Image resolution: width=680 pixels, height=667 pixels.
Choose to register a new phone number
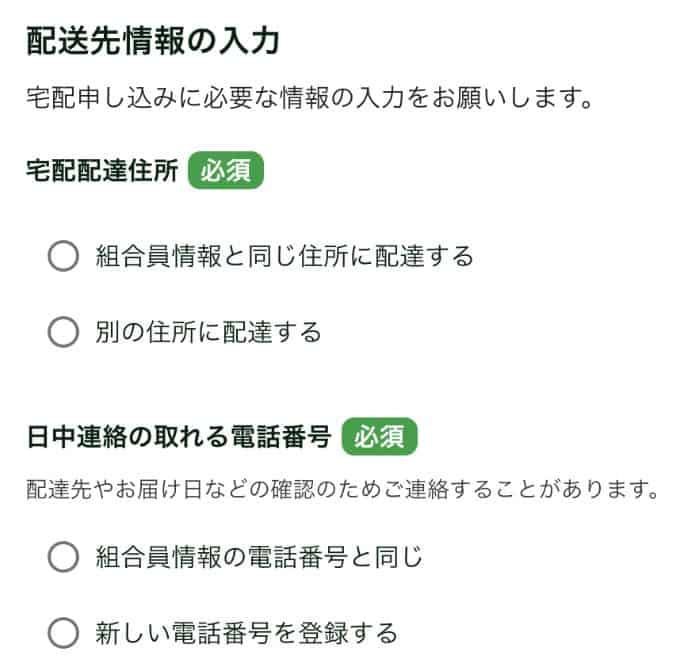tap(63, 632)
